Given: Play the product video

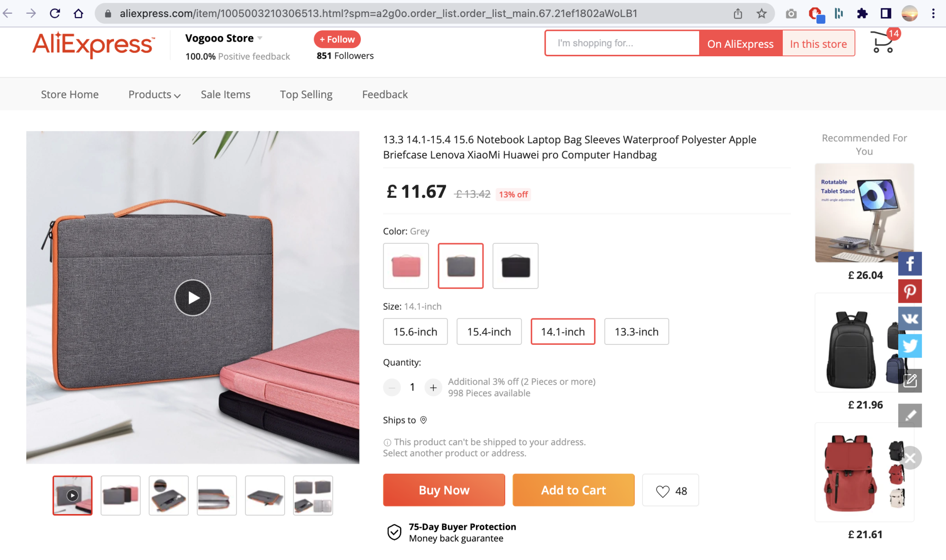Looking at the screenshot, I should (x=193, y=297).
